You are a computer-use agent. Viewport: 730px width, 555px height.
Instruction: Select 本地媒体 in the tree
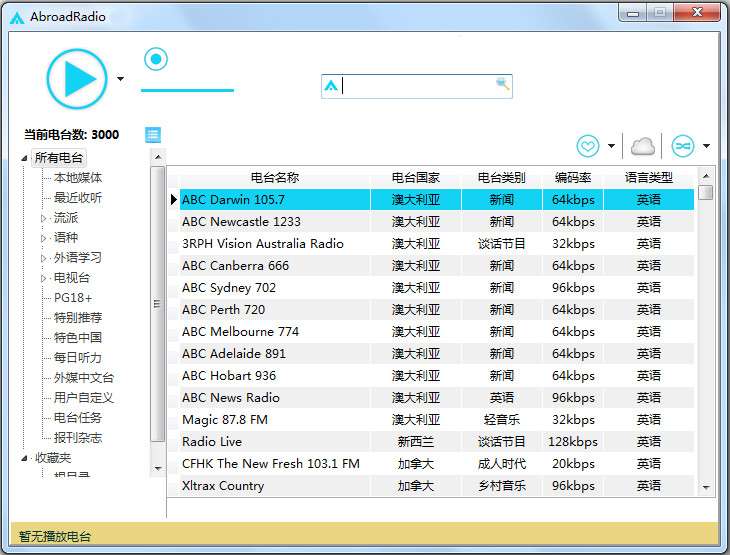[x=78, y=177]
